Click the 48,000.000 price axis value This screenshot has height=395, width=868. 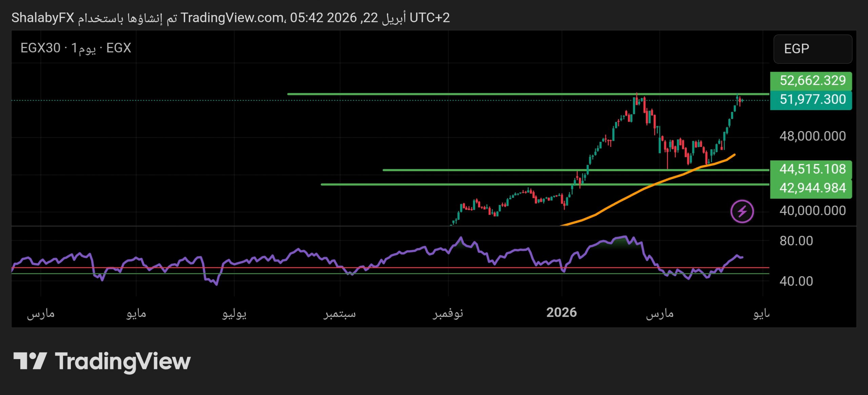pos(812,136)
